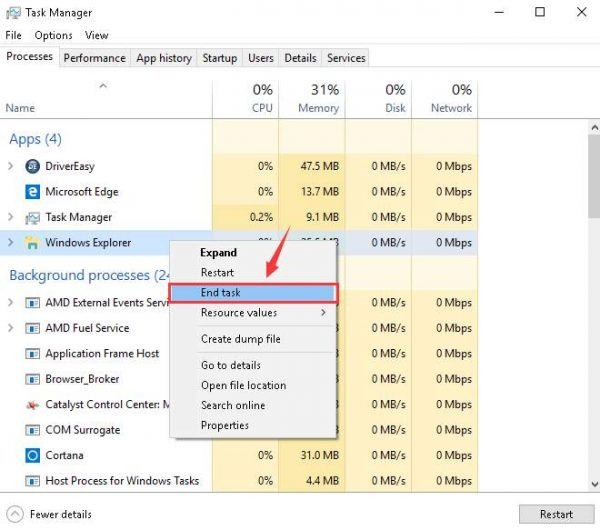Select the Processes tab

point(29,57)
